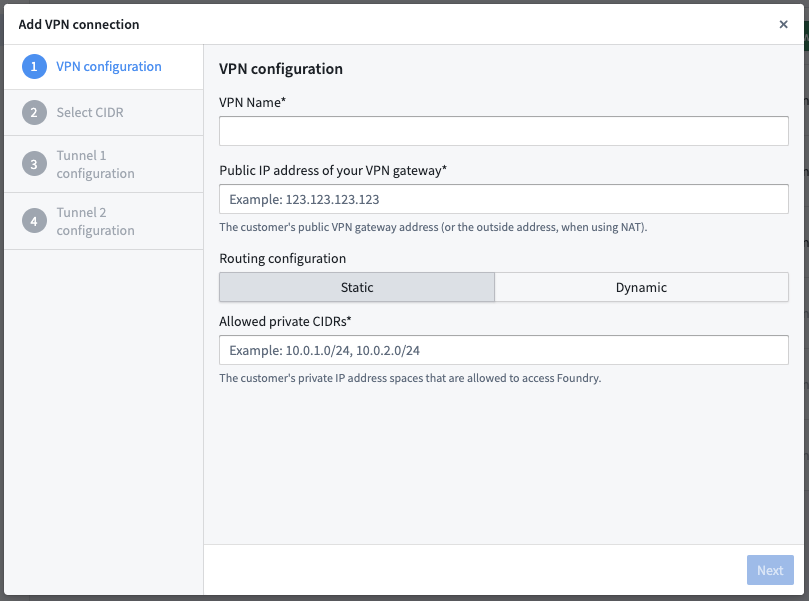Focus the Public IP address field
809x601 pixels.
click(503, 199)
